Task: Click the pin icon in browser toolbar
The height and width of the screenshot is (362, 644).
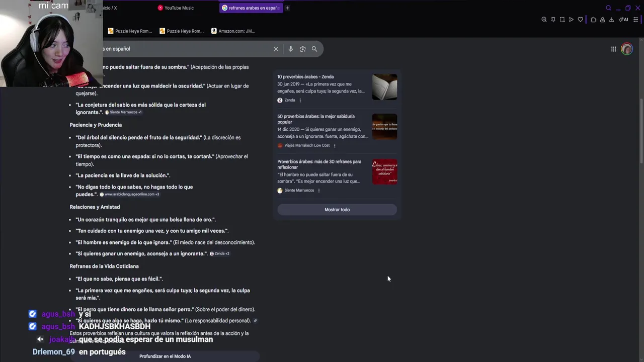Action: (553, 20)
